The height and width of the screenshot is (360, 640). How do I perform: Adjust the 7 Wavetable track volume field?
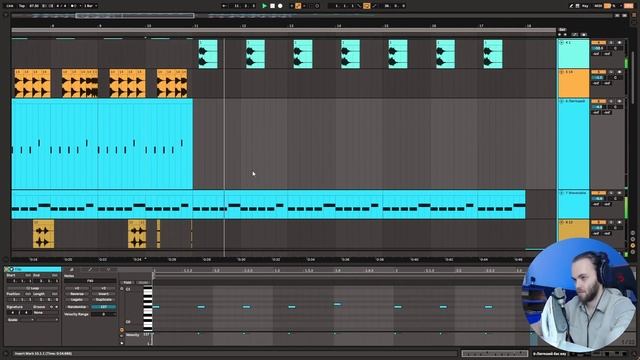tap(598, 199)
